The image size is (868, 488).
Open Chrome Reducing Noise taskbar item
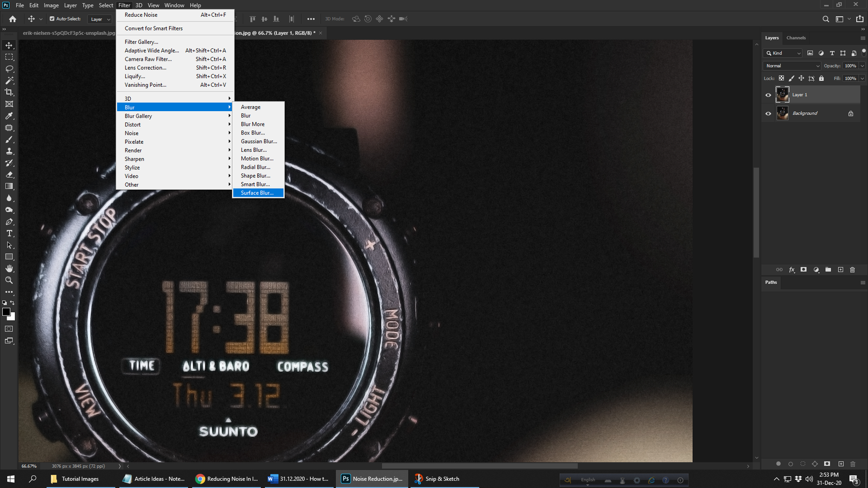227,479
